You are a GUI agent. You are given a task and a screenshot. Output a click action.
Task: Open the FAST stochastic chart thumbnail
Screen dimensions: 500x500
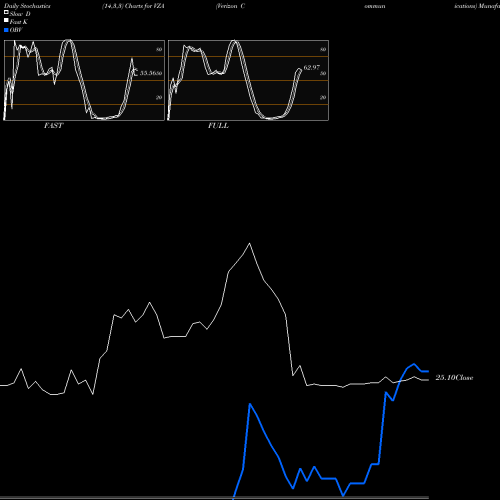[84, 80]
